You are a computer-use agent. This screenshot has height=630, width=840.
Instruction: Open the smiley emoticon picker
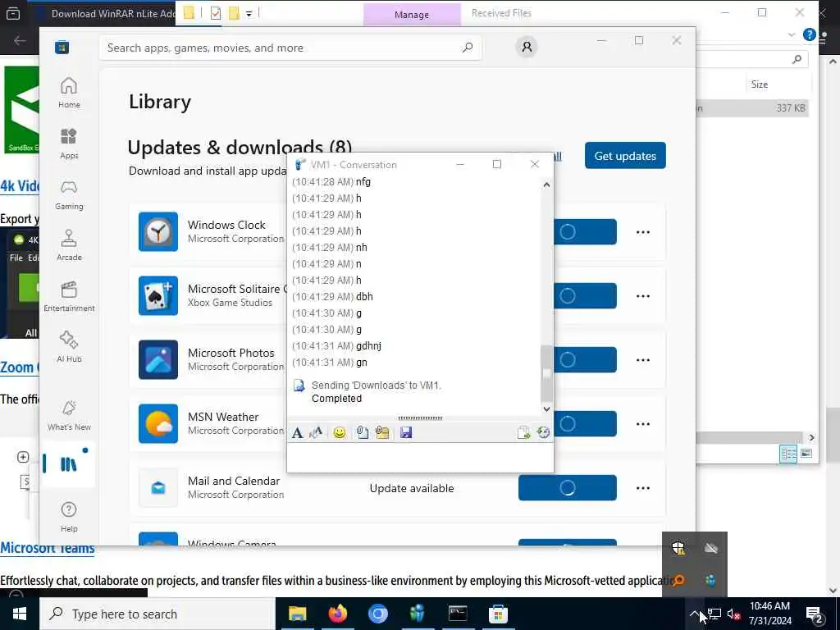point(339,432)
